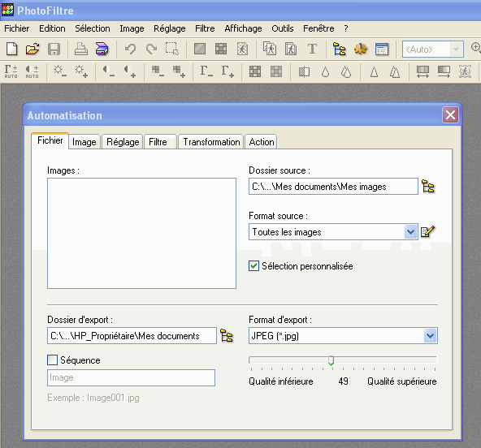Open the Preferences window icon in toolbar
The image size is (481, 448).
pyautogui.click(x=382, y=49)
